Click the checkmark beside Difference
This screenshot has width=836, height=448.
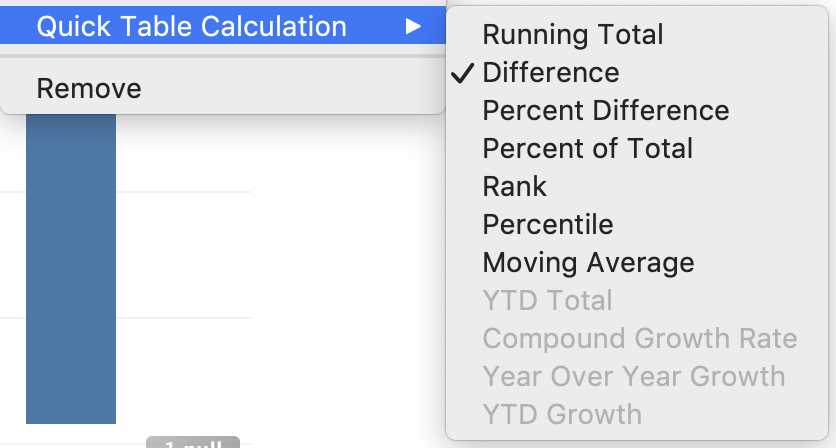tap(463, 73)
